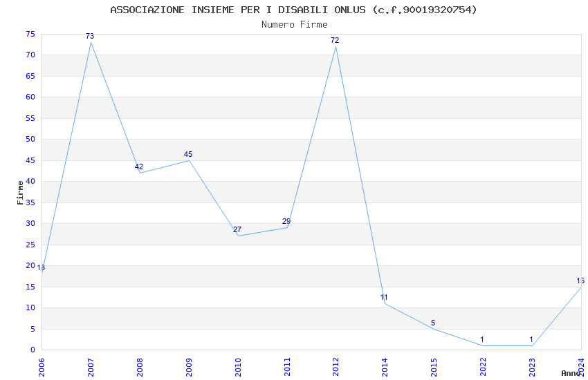Select the 11 data label at 2014
Image resolution: width=588 pixels, height=380 pixels.
[x=384, y=298]
